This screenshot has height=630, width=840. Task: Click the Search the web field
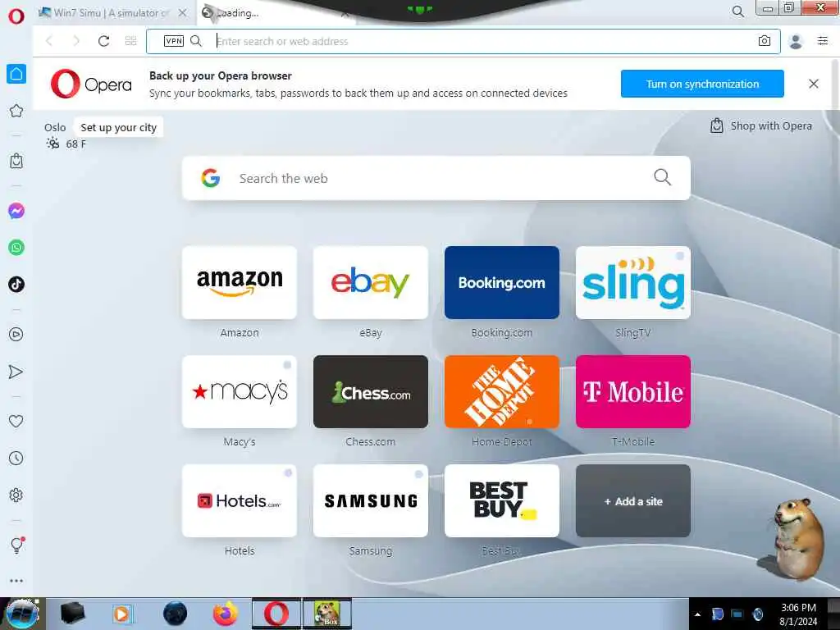pos(436,178)
